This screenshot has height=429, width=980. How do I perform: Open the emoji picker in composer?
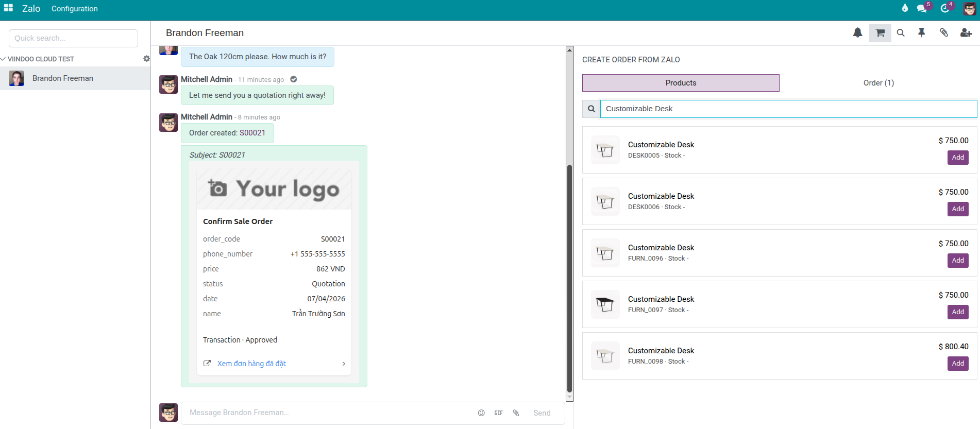[x=481, y=413]
